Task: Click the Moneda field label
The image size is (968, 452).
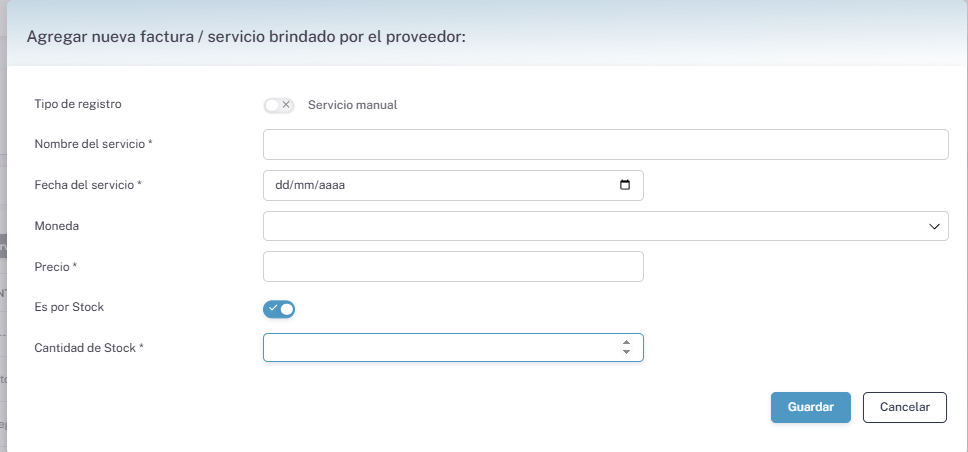Action: [57, 226]
